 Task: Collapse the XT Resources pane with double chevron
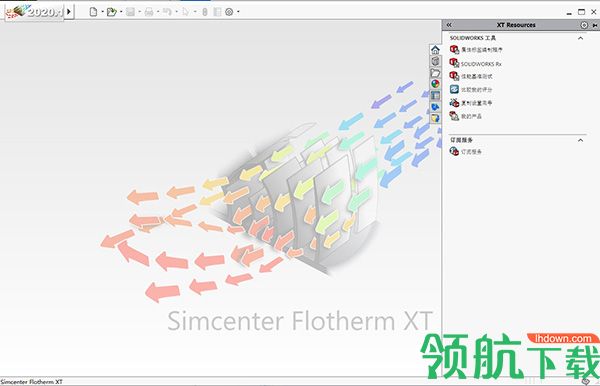click(x=449, y=25)
